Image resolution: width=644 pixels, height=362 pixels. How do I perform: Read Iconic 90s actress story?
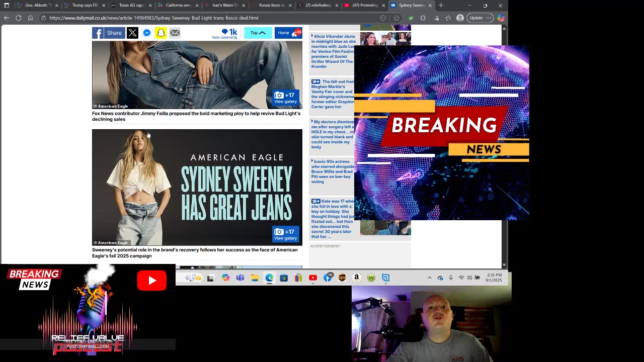[x=333, y=171]
